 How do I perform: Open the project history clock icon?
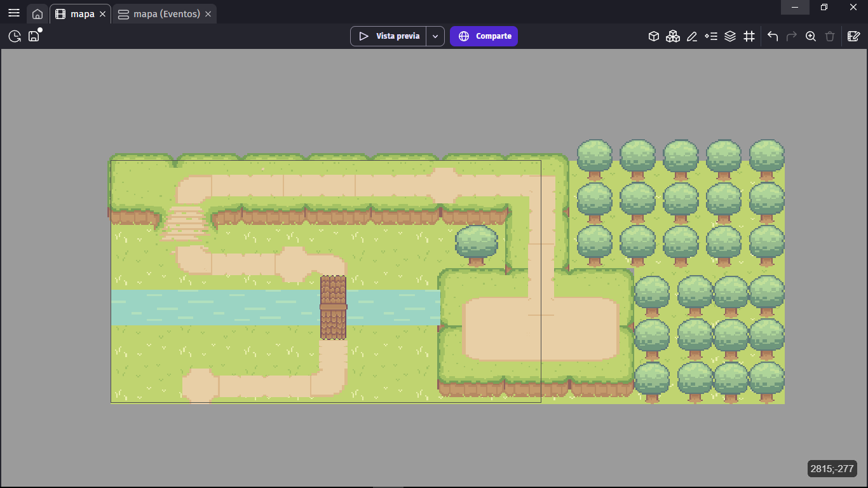point(15,36)
